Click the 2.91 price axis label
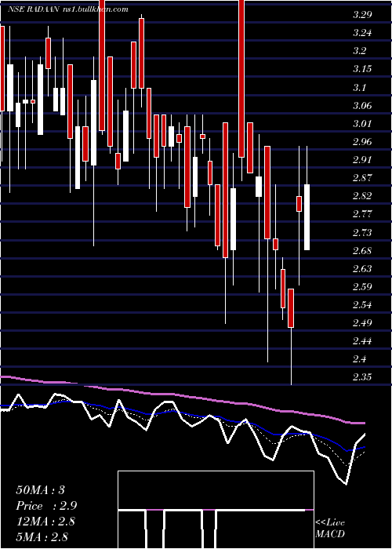 (362, 160)
